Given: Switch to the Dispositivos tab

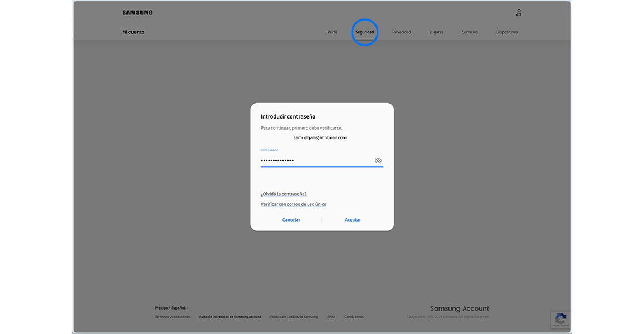Looking at the screenshot, I should click(507, 32).
